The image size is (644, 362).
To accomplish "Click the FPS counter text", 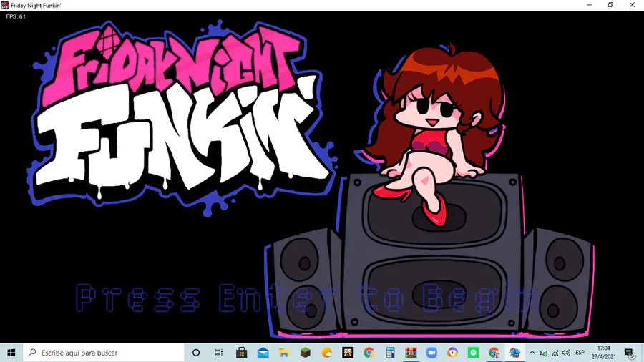I will point(16,16).
